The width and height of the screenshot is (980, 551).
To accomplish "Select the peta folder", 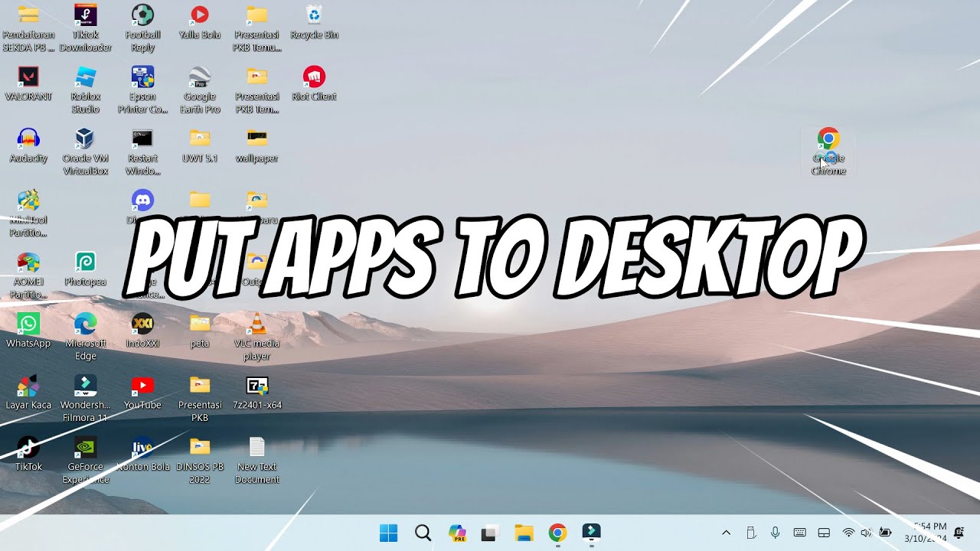I will pyautogui.click(x=199, y=331).
